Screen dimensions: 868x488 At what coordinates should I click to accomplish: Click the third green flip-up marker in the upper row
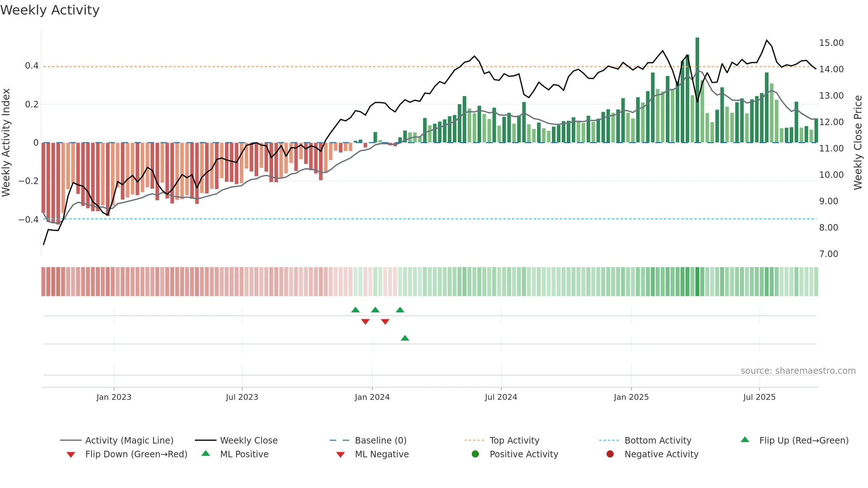(x=400, y=310)
